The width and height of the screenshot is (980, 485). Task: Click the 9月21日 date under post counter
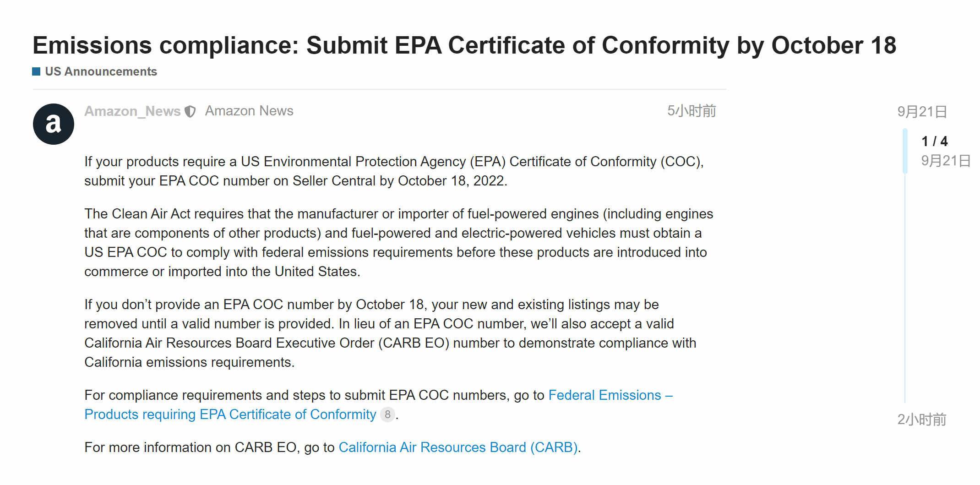click(946, 161)
